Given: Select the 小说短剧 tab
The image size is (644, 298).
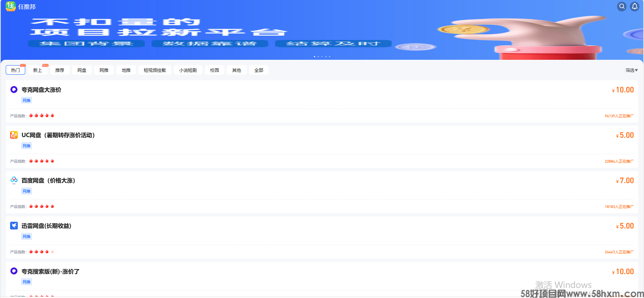Looking at the screenshot, I should point(188,70).
